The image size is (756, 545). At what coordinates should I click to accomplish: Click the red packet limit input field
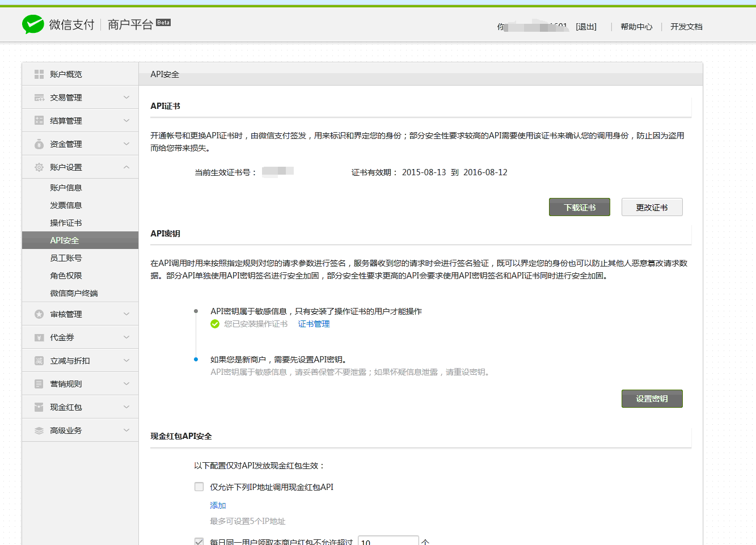pyautogui.click(x=388, y=540)
